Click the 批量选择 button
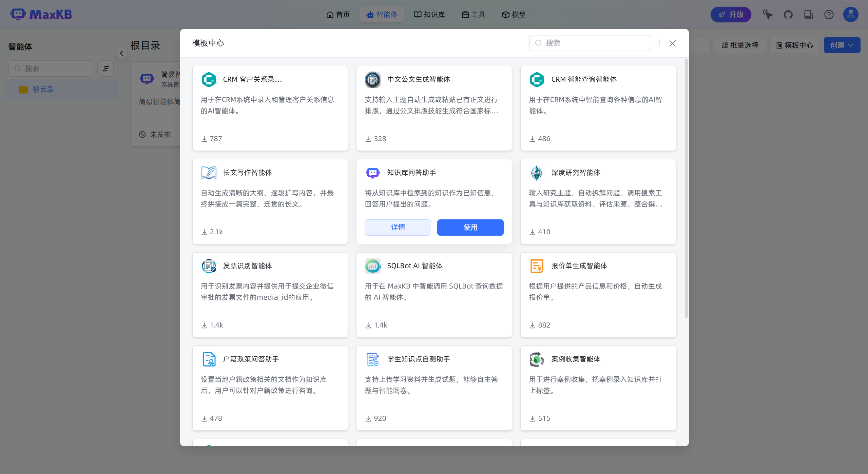 tap(740, 45)
